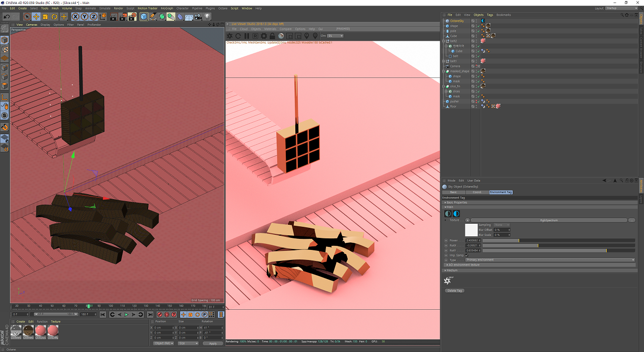The image size is (644, 352).
Task: Click the Camera object icon in toolbar
Action: point(198,17)
